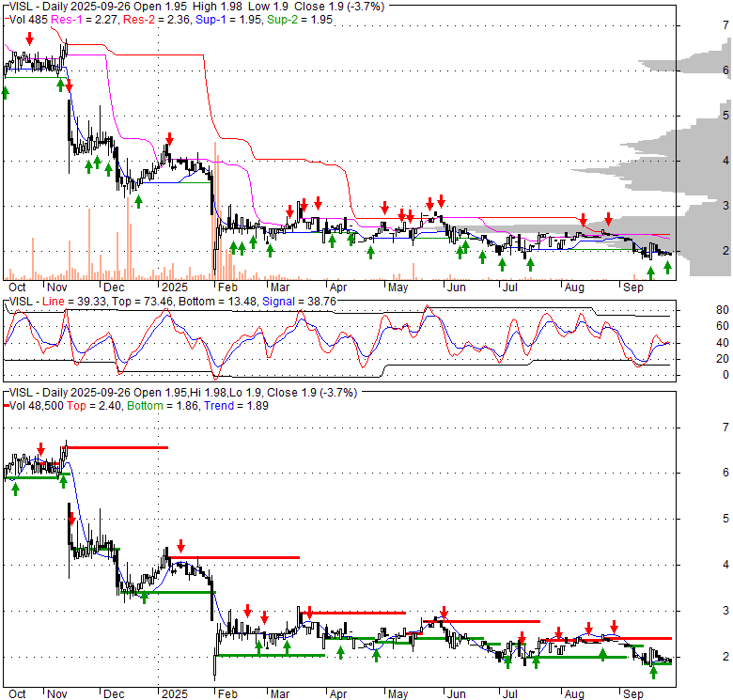
Task: Click price level 4 on bottom chart's axis
Action: tap(725, 565)
